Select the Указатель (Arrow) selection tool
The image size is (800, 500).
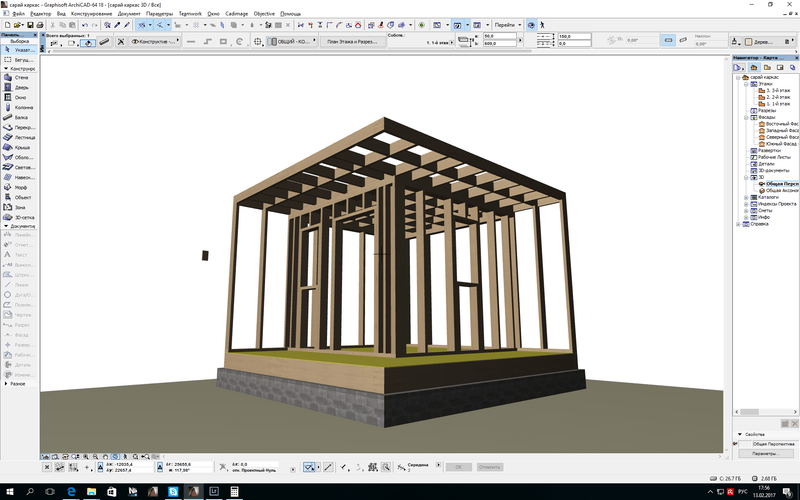[x=20, y=48]
